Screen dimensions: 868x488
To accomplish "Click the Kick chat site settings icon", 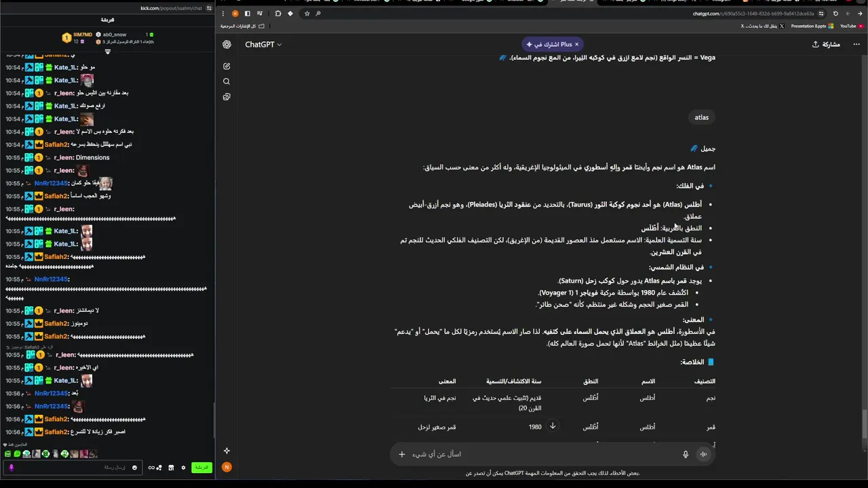I will coord(209,8).
